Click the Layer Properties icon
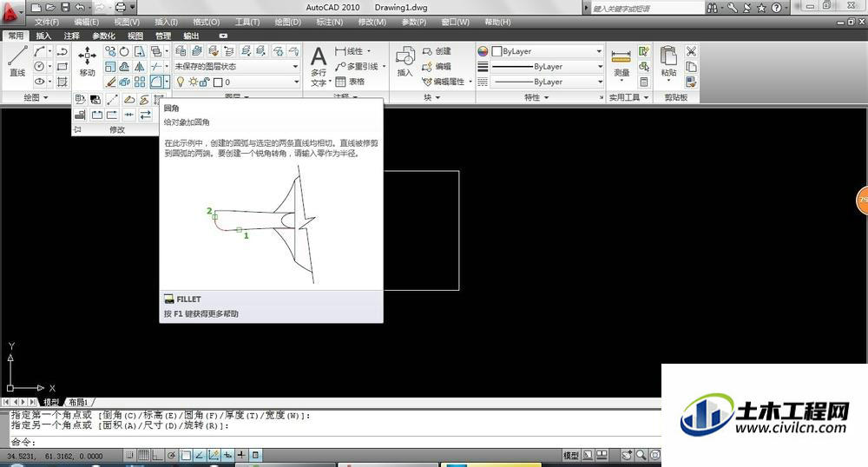The image size is (868, 467). pos(181,51)
